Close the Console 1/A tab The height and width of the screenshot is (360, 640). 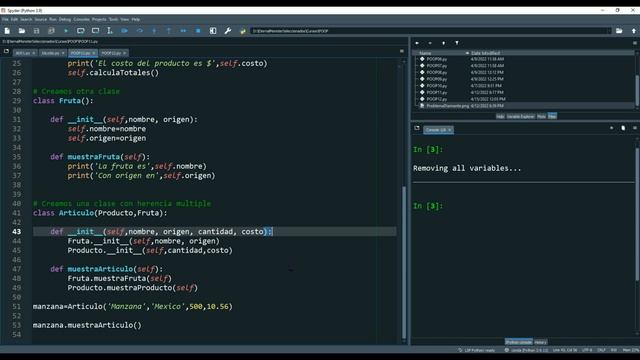tap(449, 130)
